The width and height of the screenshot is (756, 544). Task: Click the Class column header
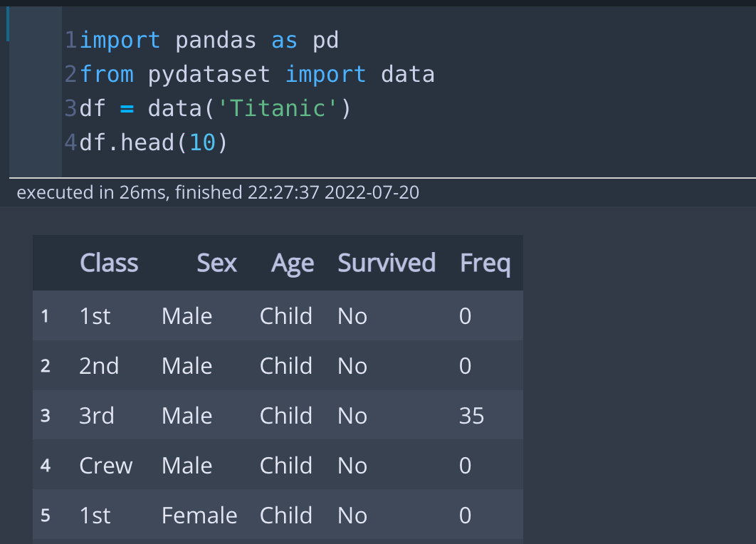click(x=109, y=263)
